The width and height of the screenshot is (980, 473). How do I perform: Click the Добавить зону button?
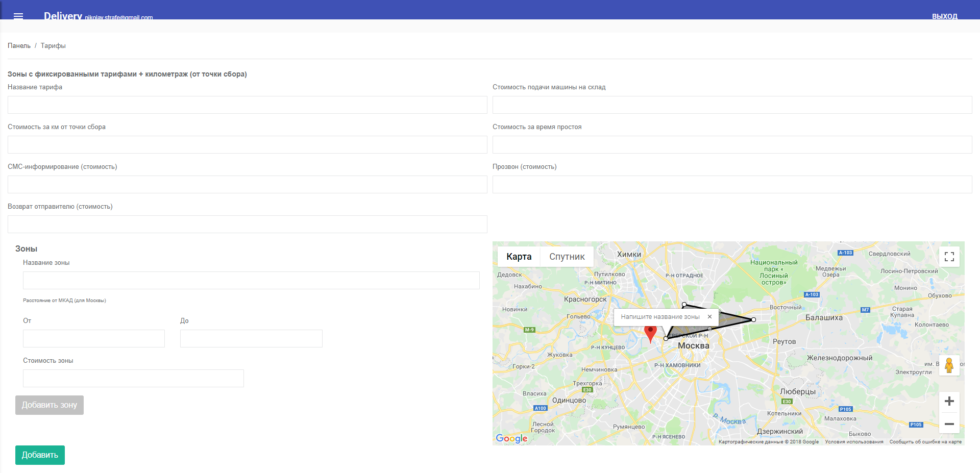(50, 405)
